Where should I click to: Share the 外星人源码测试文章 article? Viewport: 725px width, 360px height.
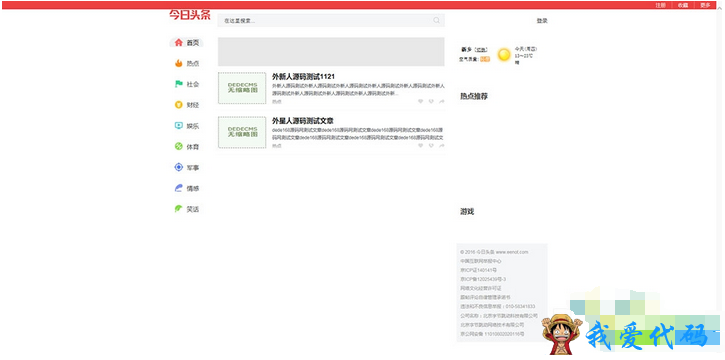pyautogui.click(x=442, y=146)
